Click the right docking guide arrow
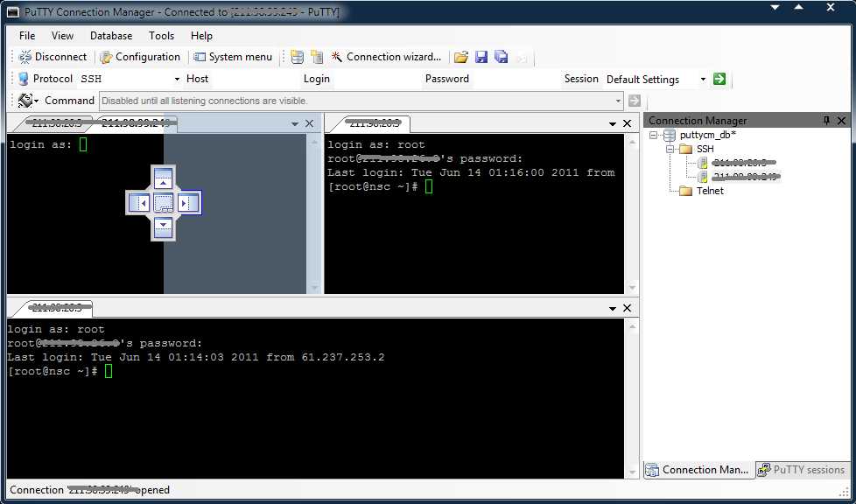Screen dimensions: 856x504 [x=188, y=203]
